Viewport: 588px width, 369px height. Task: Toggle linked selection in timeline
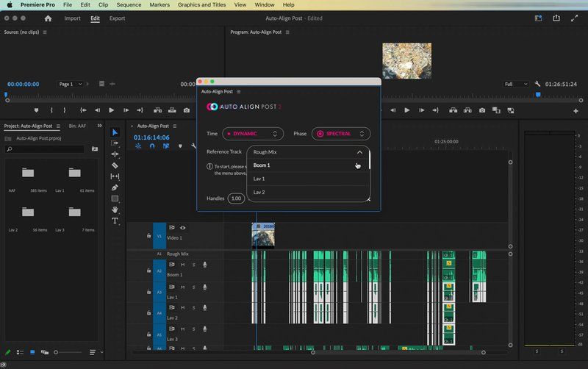click(x=166, y=146)
